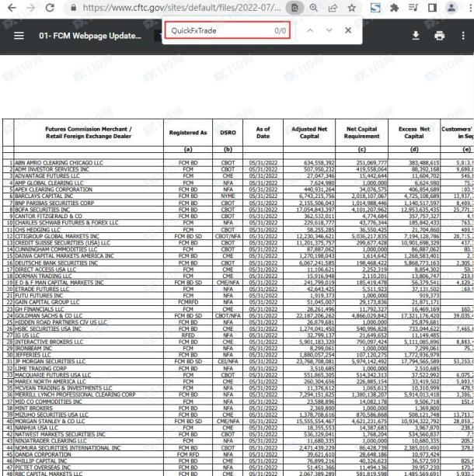This screenshot has height=476, width=474.
Task: Select row 'ADM INVESTOR SERVICES INC'
Action: pyautogui.click(x=239, y=169)
